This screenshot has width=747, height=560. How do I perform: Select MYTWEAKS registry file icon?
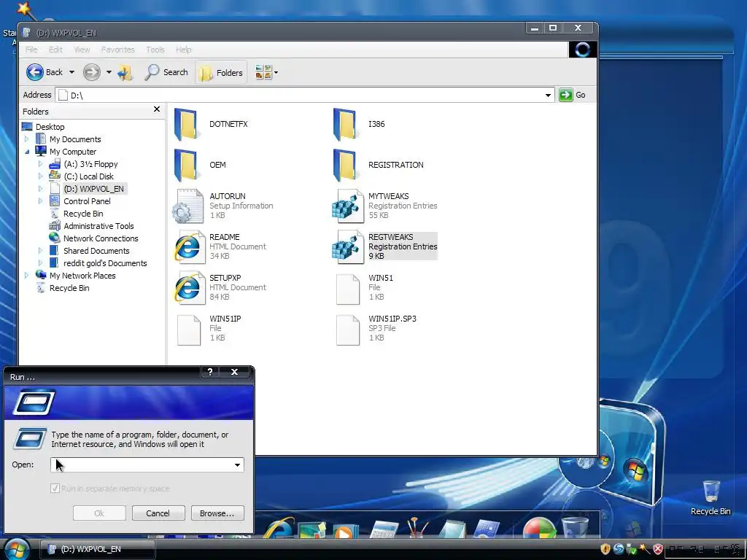pos(347,206)
